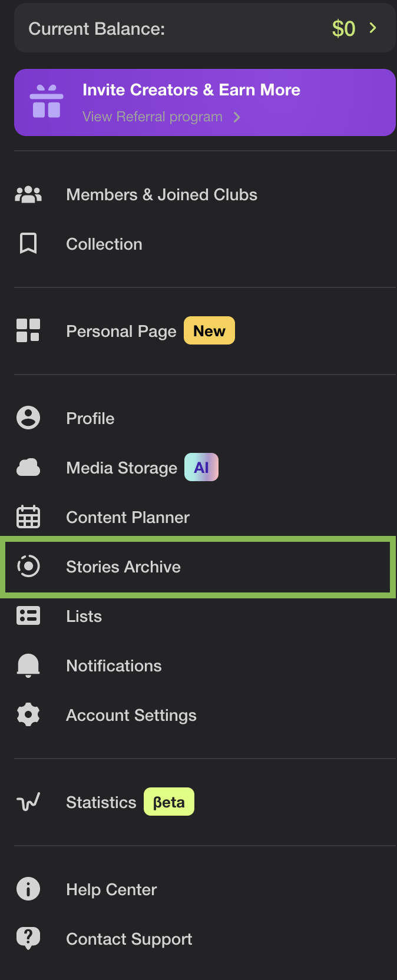
Task: Click the beta badge on Statistics
Action: (168, 801)
